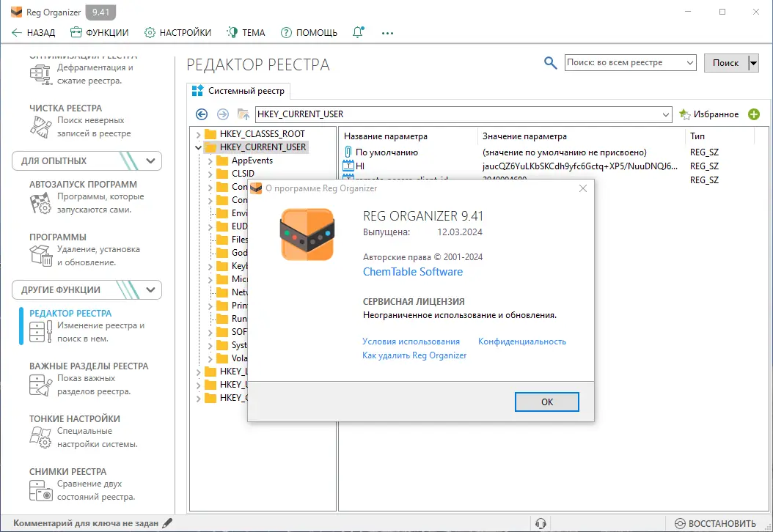Open the Поиск button dropdown arrow

click(753, 62)
